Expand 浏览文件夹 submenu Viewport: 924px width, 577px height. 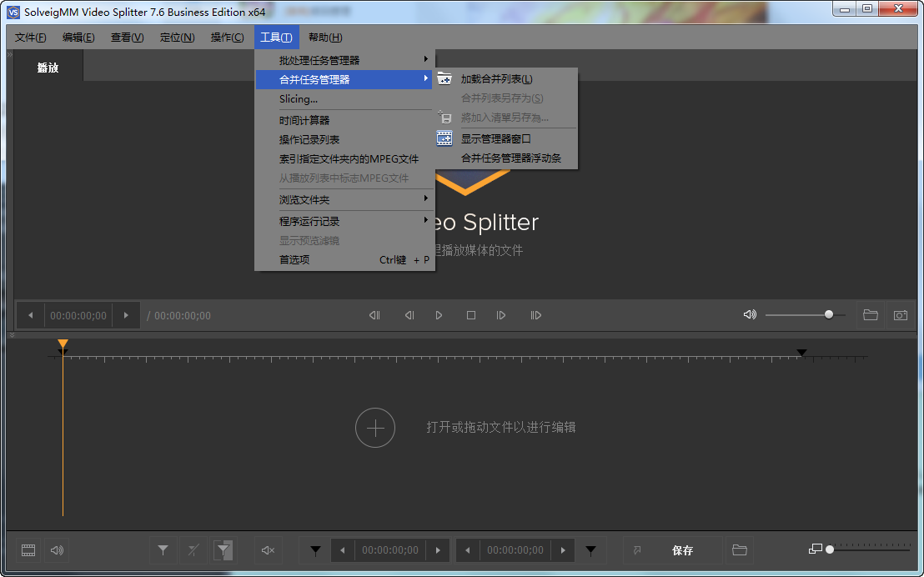(x=344, y=200)
